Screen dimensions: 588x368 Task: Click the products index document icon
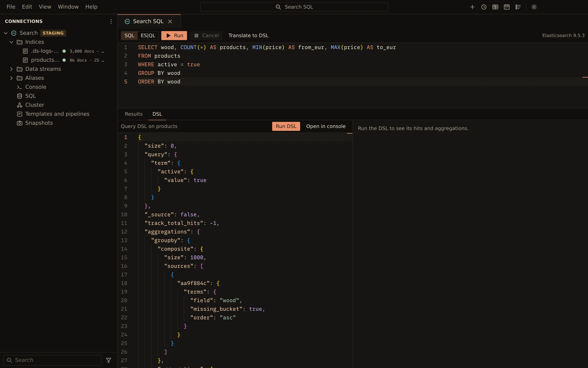(x=25, y=60)
